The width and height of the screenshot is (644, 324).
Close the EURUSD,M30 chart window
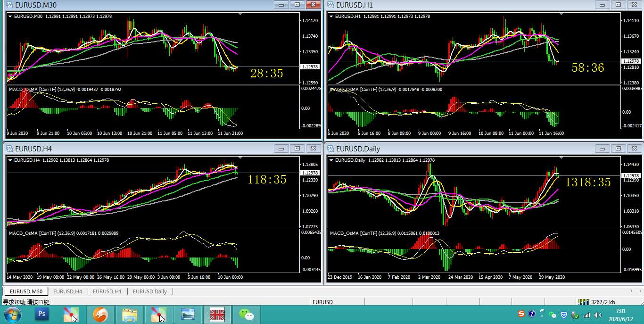pyautogui.click(x=313, y=5)
